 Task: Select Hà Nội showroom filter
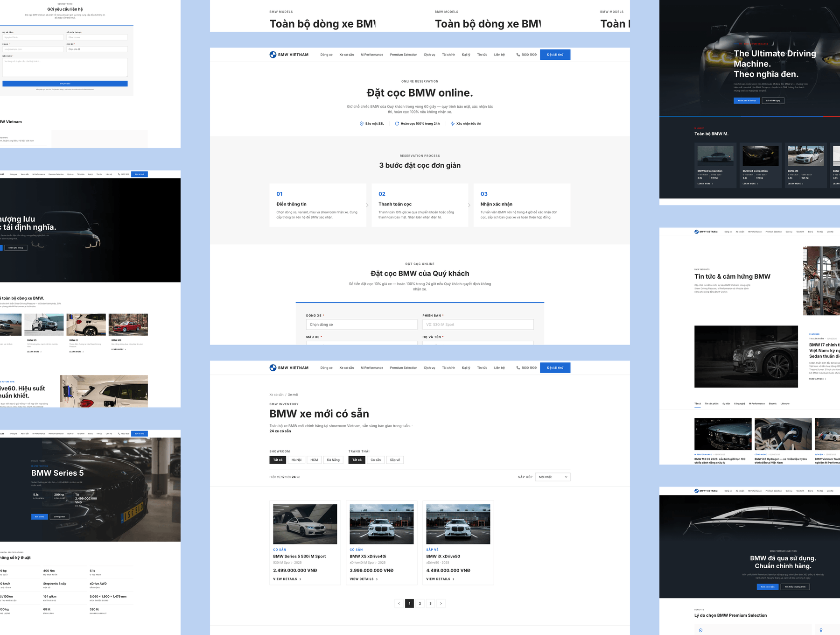(296, 460)
